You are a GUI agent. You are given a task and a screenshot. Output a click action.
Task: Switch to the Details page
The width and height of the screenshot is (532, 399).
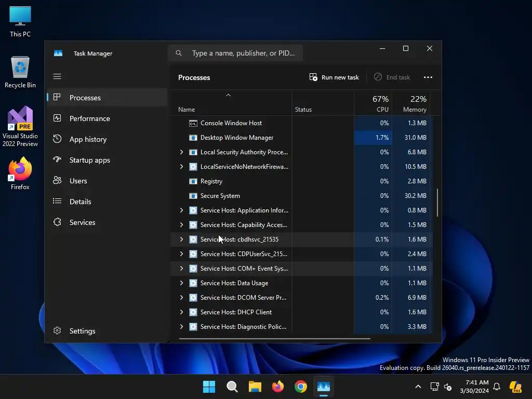(x=107, y=202)
